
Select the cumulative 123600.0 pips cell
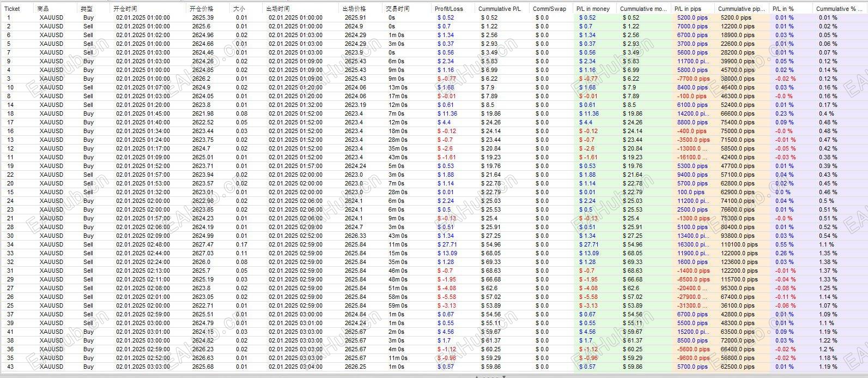pos(739,262)
